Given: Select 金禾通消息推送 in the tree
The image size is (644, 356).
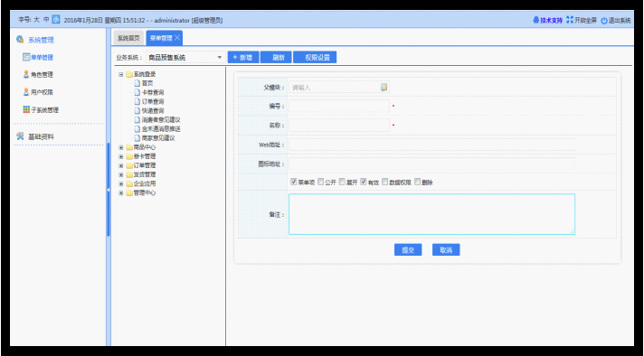Looking at the screenshot, I should (x=161, y=129).
